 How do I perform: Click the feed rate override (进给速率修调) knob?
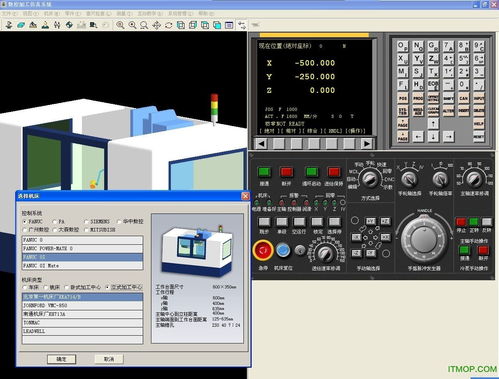325,253
